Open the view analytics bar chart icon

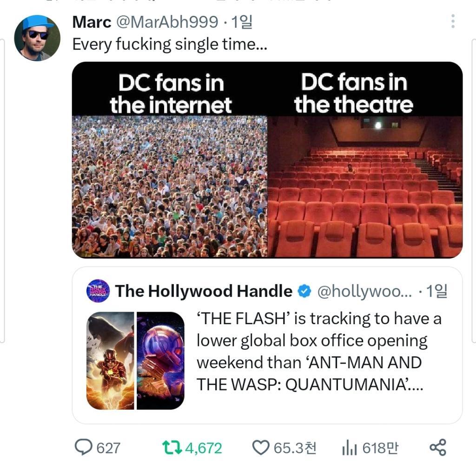350,448
